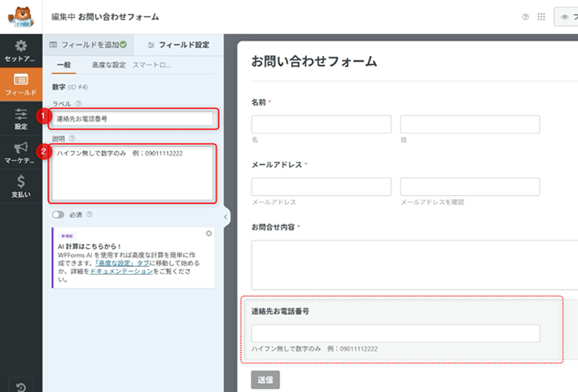578x392 pixels.
Task: Select the 一般 sub-tab
Action: click(x=63, y=65)
